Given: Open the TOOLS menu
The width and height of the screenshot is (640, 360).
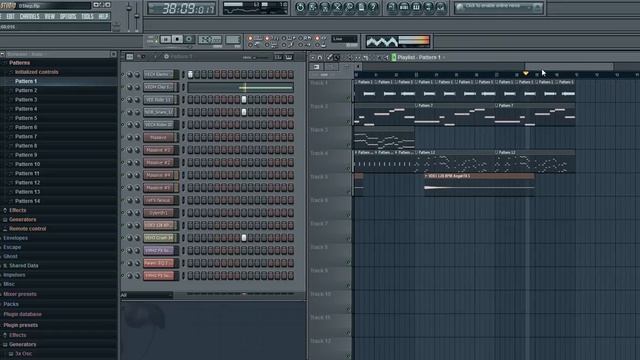Looking at the screenshot, I should [87, 17].
